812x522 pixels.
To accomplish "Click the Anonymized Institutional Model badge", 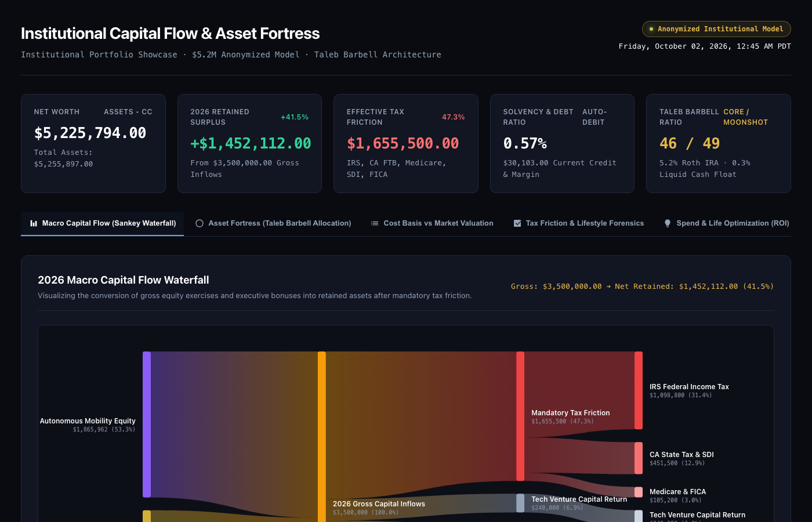I will point(716,29).
